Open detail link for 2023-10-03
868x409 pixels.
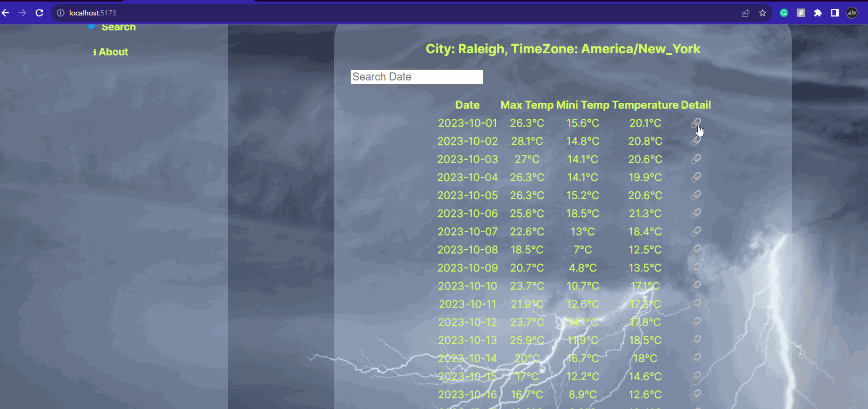[x=696, y=159]
